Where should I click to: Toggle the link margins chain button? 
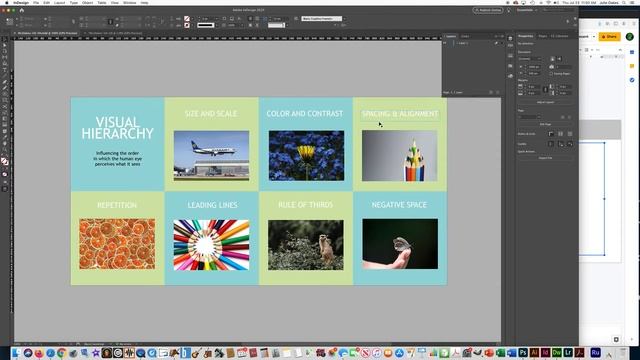546,89
